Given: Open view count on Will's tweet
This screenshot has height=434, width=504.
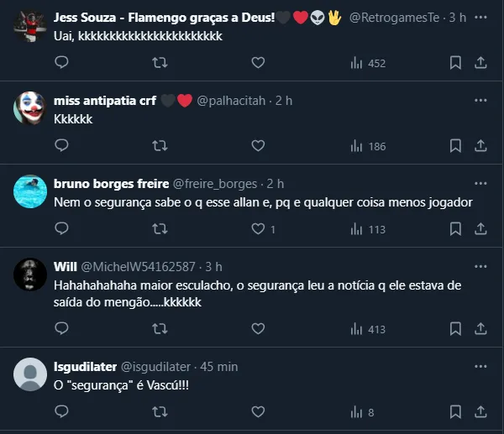Looking at the screenshot, I should point(367,329).
